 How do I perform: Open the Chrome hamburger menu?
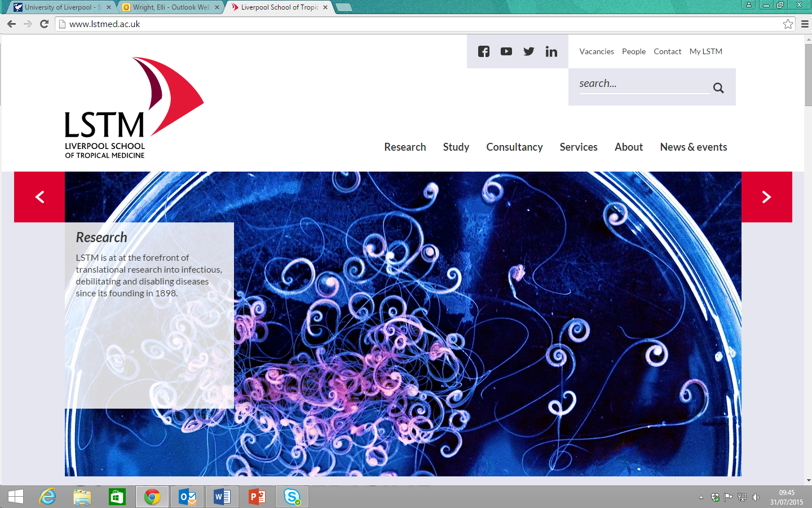(805, 24)
